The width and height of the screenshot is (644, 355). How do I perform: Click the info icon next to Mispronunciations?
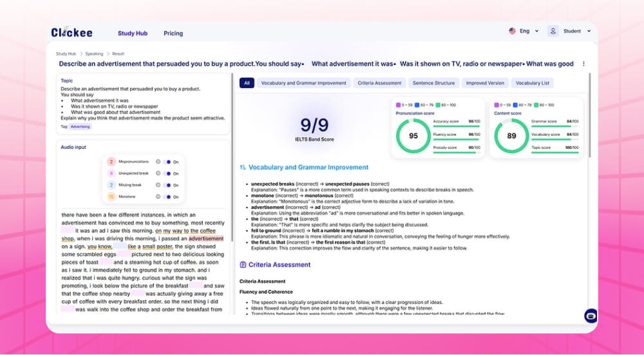coord(158,162)
